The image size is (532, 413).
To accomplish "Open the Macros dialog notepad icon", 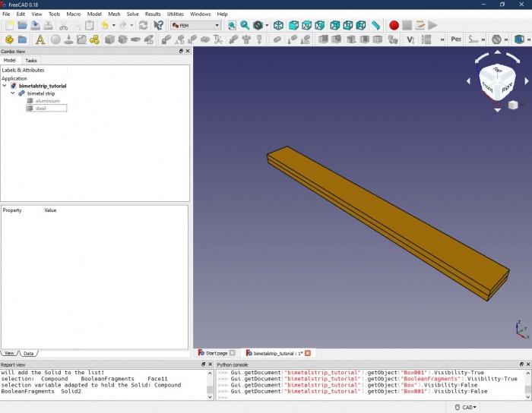I will pos(420,25).
